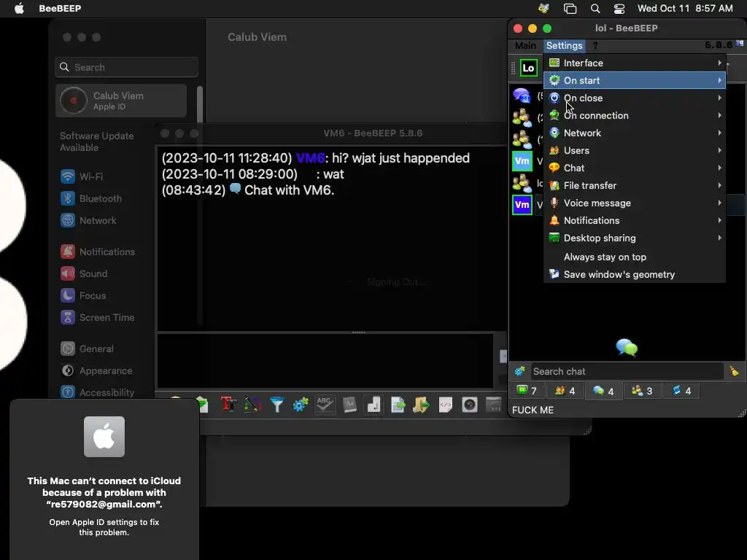Click the flag icon beside version 5.8.6
Screen dimensions: 747x560
point(740,43)
